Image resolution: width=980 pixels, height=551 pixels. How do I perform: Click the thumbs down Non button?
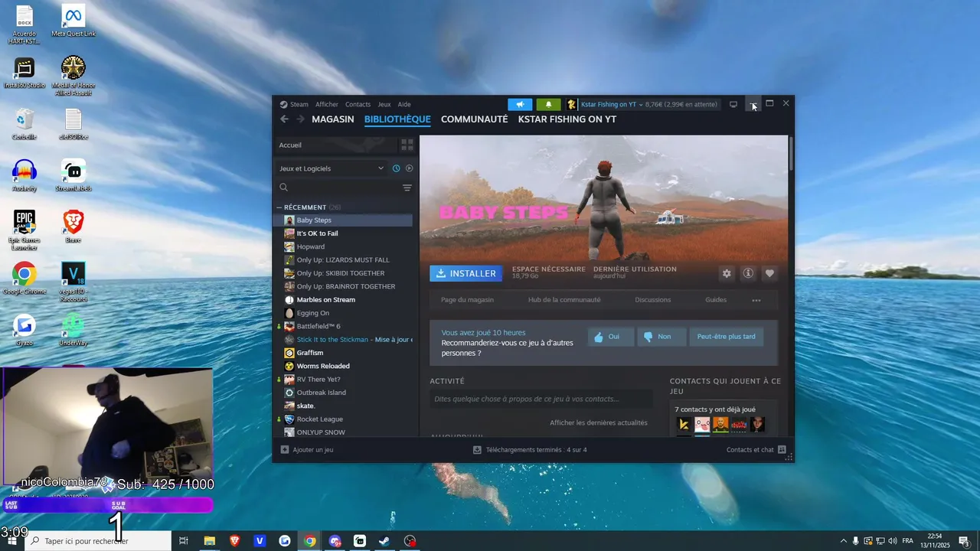[662, 337]
